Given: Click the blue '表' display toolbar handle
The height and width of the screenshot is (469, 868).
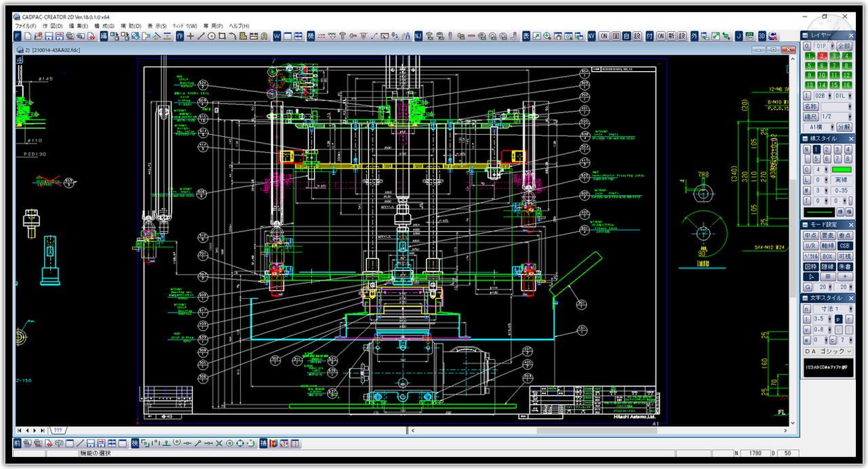Looking at the screenshot, I should click(x=526, y=35).
